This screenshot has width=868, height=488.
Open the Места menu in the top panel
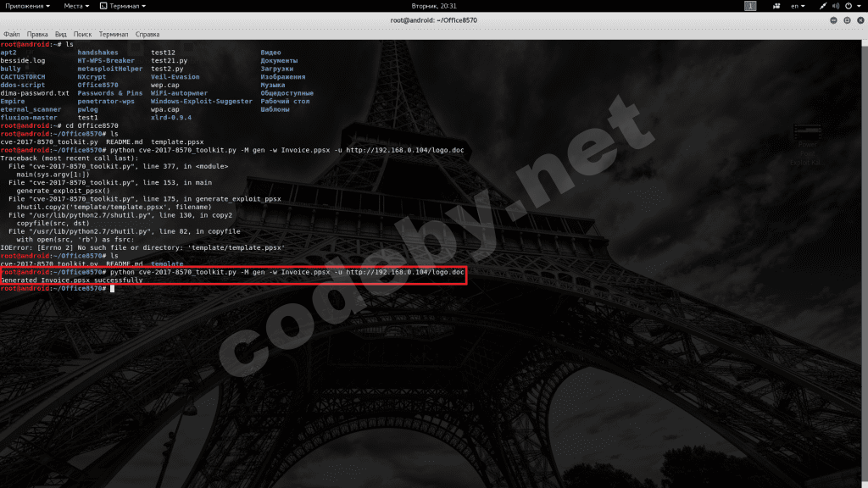click(75, 6)
